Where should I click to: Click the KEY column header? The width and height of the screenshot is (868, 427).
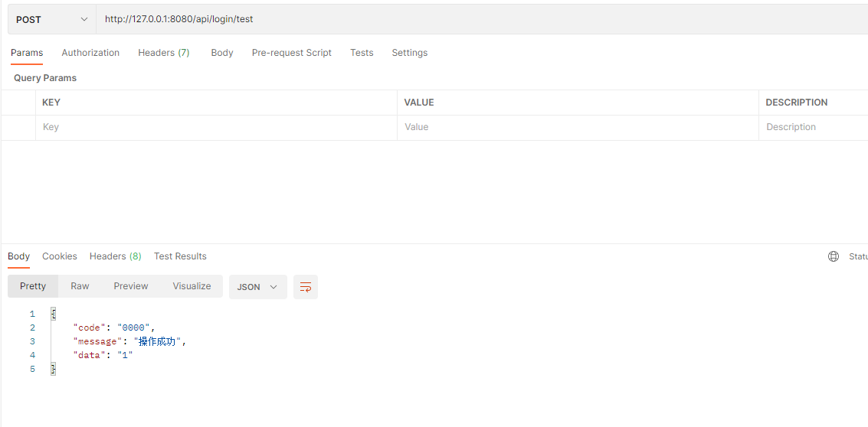pos(51,103)
